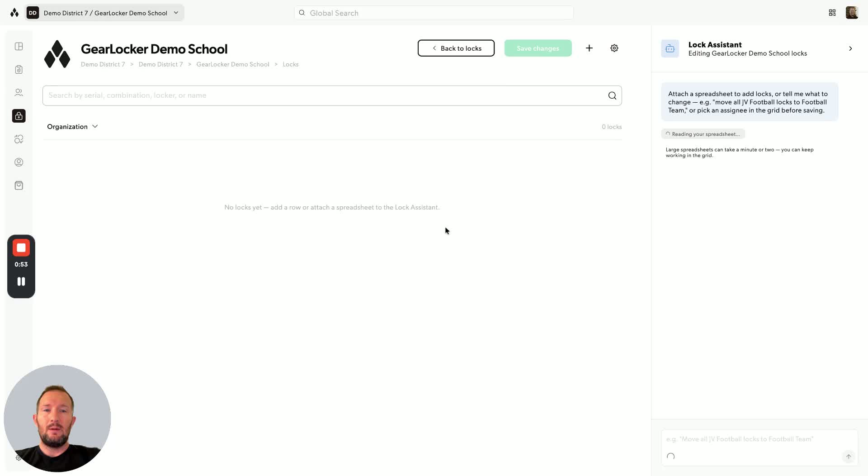Image resolution: width=868 pixels, height=476 pixels.
Task: Focus the search by serial or combination field
Action: [x=332, y=95]
